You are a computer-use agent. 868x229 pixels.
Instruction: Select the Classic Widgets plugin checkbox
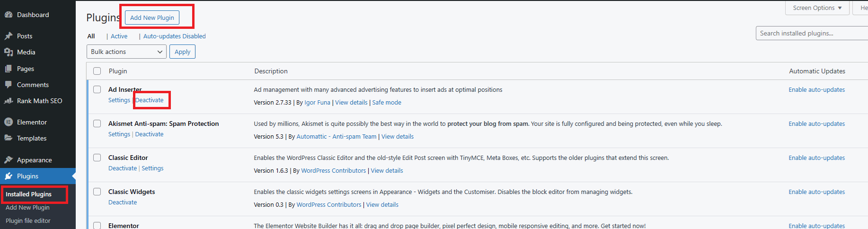click(x=97, y=192)
